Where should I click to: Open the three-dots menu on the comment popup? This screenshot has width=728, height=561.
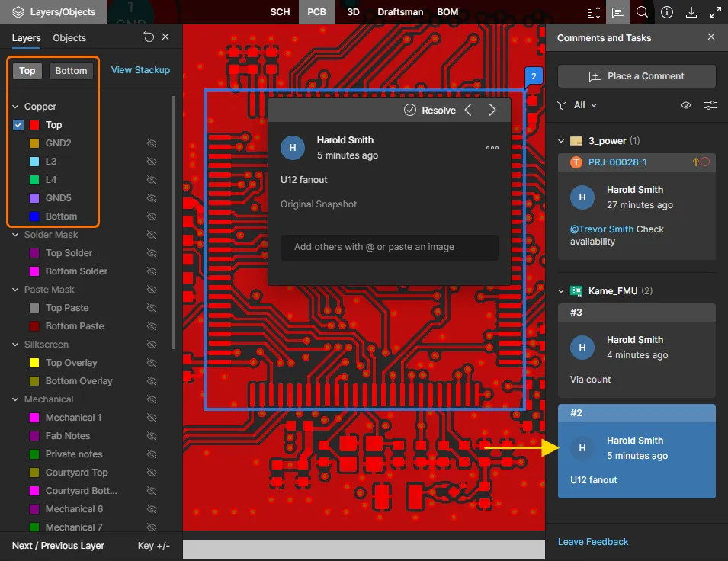(492, 148)
